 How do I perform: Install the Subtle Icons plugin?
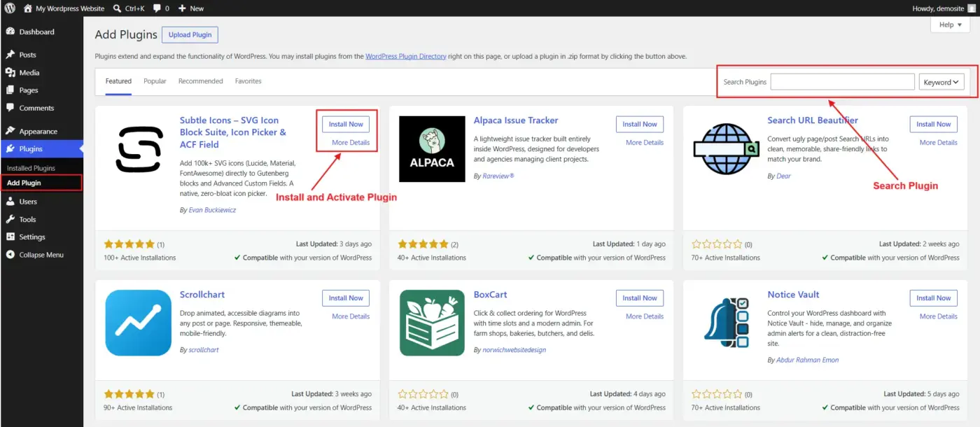click(x=346, y=124)
